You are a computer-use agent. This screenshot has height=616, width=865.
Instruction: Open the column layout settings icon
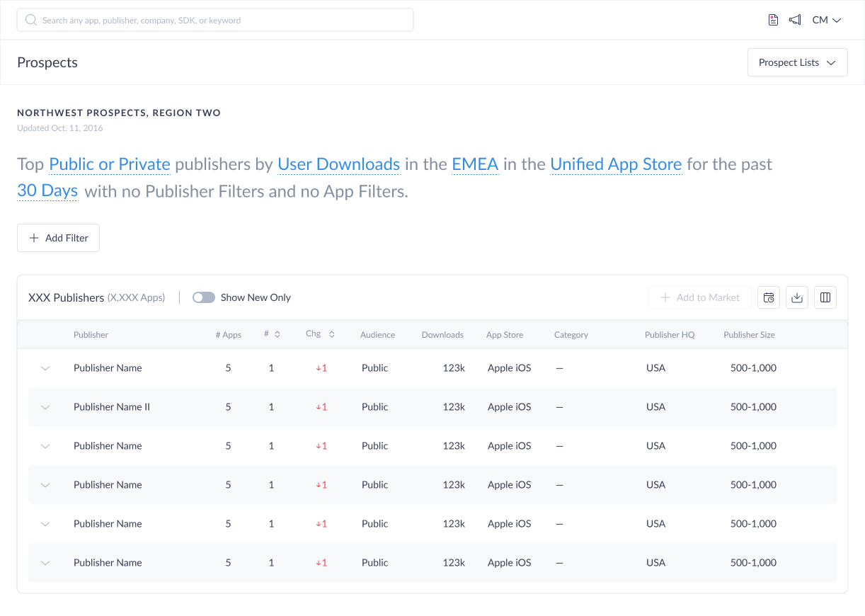(x=825, y=297)
